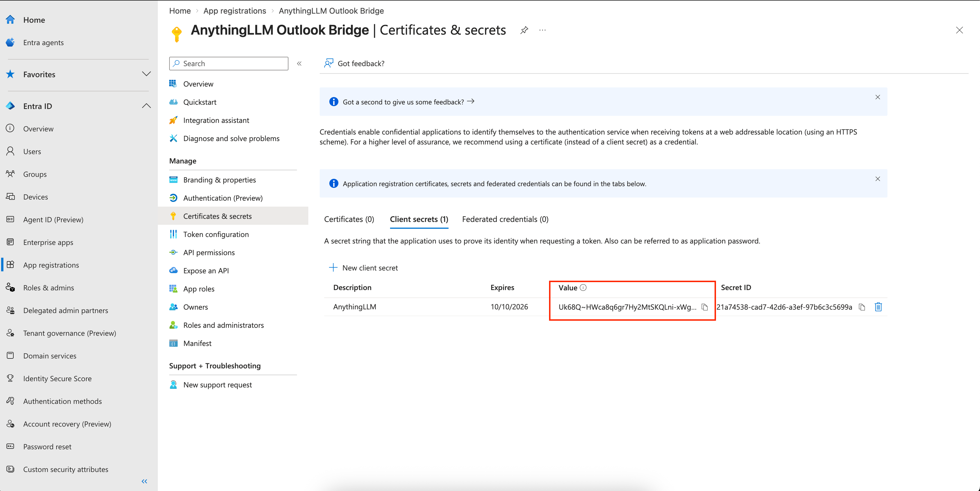
Task: Open a new support request
Action: [217, 385]
